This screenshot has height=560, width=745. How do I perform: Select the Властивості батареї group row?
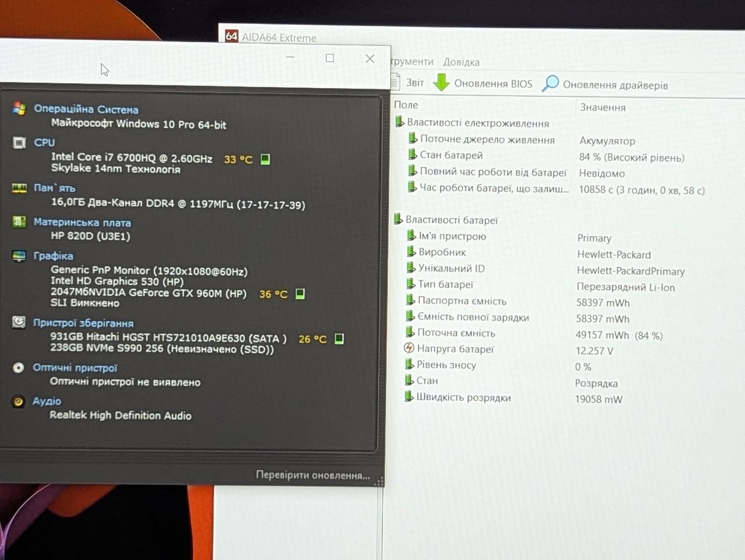pos(446,220)
